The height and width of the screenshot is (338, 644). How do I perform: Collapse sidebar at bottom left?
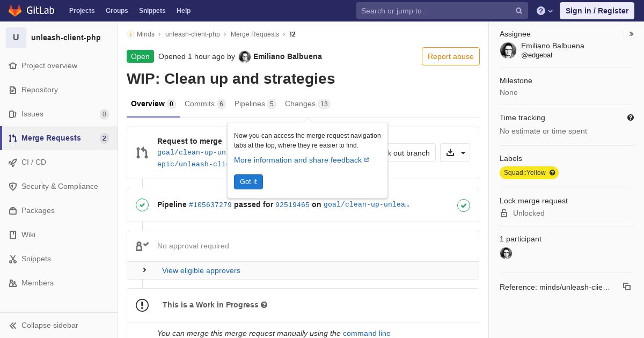pos(49,325)
